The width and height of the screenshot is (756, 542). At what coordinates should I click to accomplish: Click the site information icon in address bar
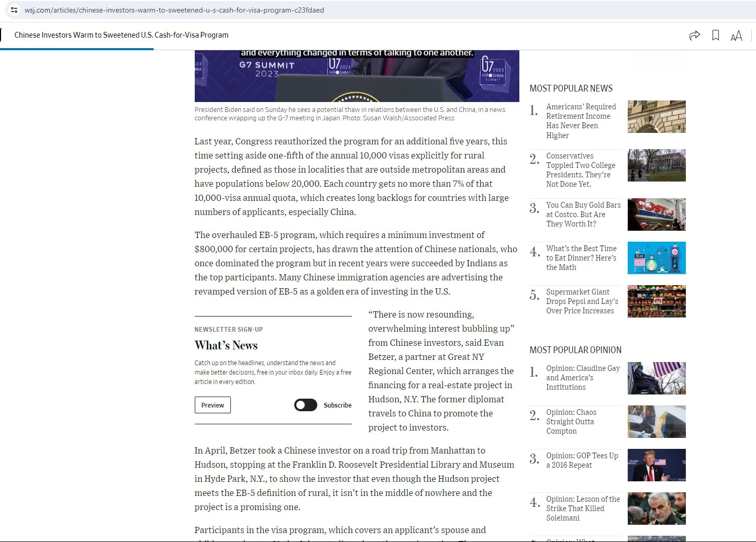coord(14,10)
